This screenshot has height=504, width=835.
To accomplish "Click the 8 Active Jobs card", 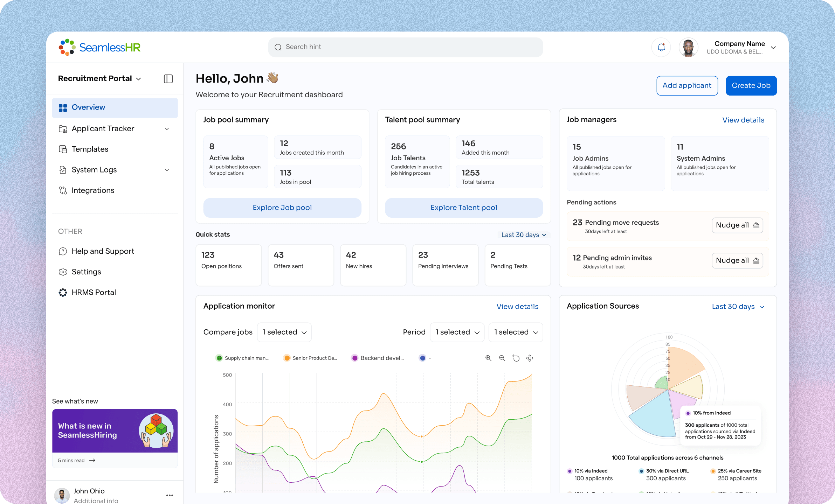I will 236,162.
